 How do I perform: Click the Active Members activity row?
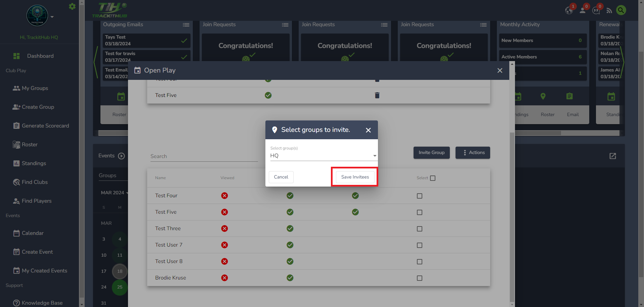[543, 57]
